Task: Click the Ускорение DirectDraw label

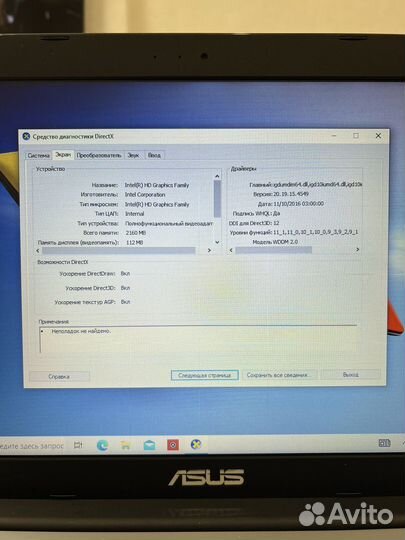Action: point(87,274)
